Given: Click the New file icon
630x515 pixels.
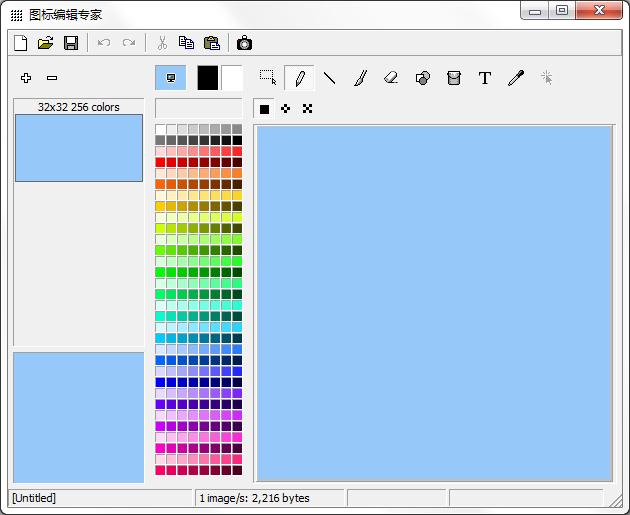Looking at the screenshot, I should [20, 43].
